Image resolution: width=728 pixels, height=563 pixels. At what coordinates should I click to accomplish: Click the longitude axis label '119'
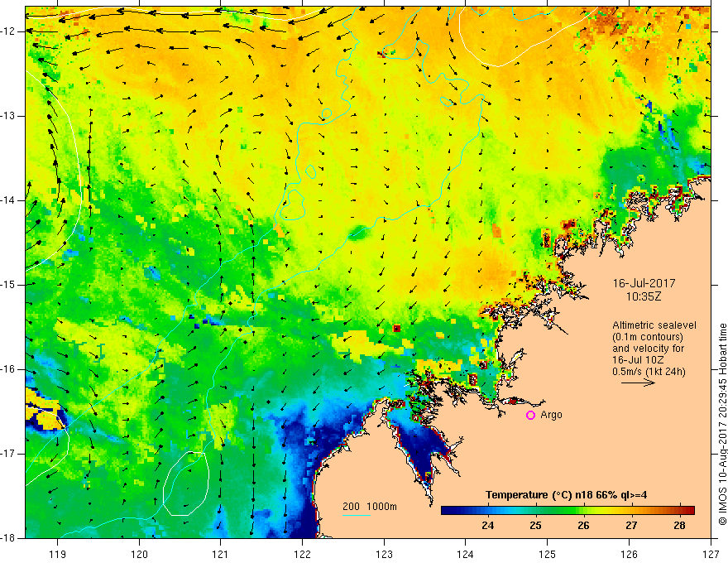point(58,554)
